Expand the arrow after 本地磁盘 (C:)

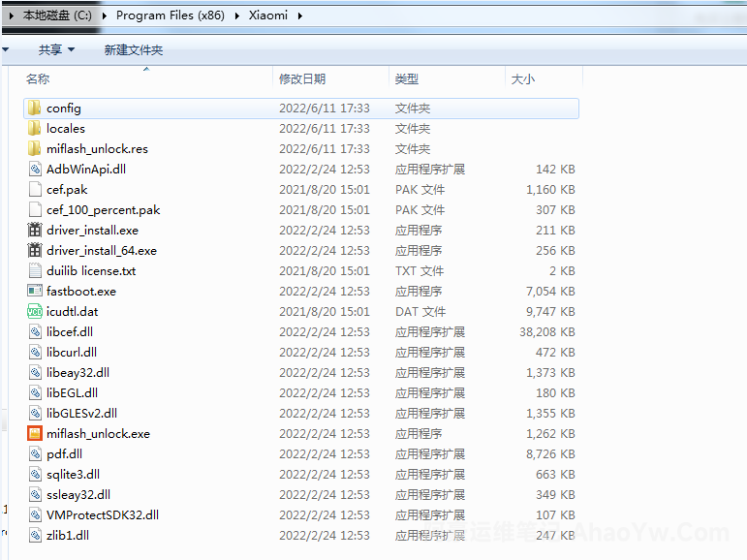(104, 16)
